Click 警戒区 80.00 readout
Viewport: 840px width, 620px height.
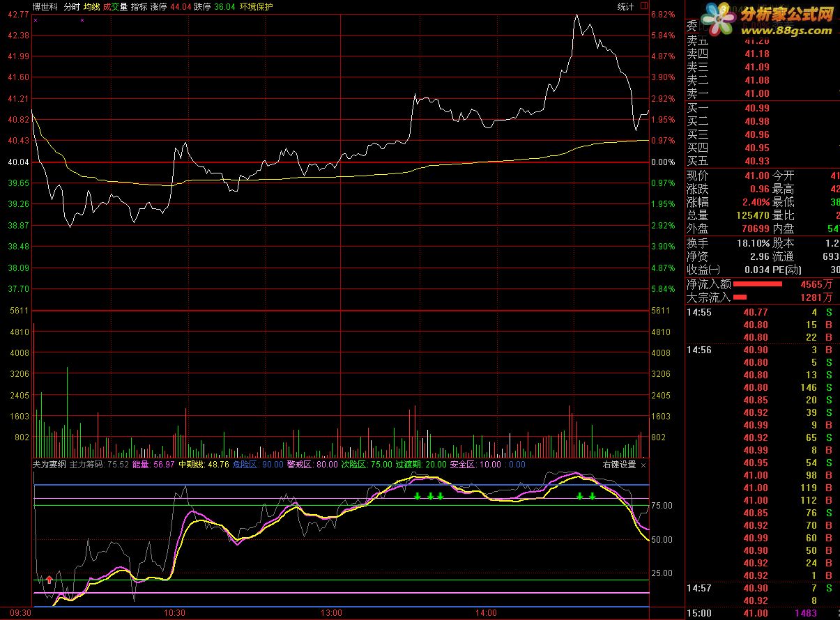312,465
